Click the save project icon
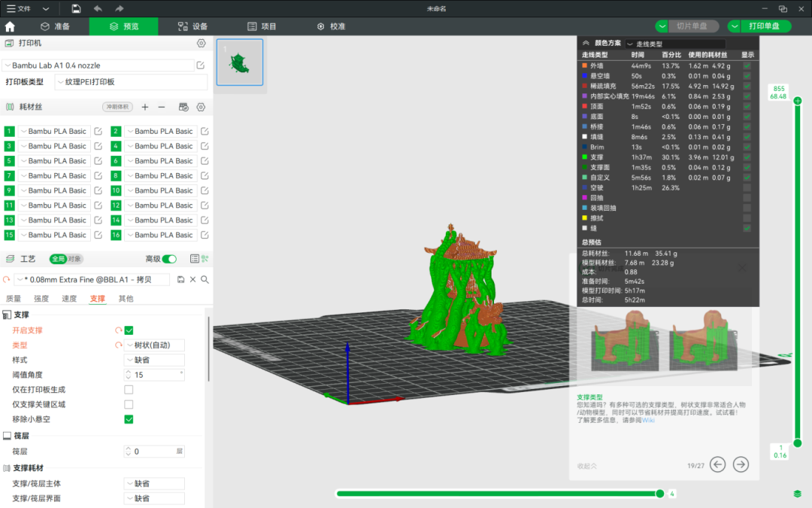The width and height of the screenshot is (812, 508). pyautogui.click(x=76, y=9)
